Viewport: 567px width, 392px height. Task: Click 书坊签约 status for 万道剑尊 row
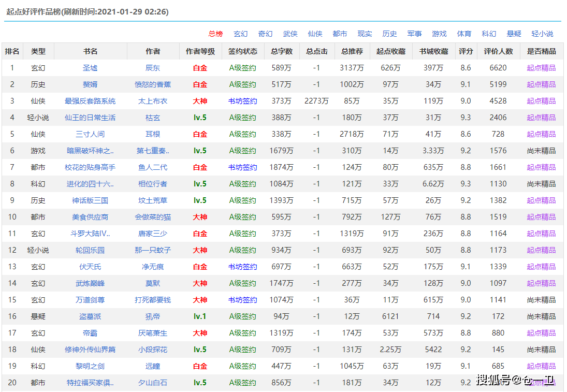(x=242, y=300)
